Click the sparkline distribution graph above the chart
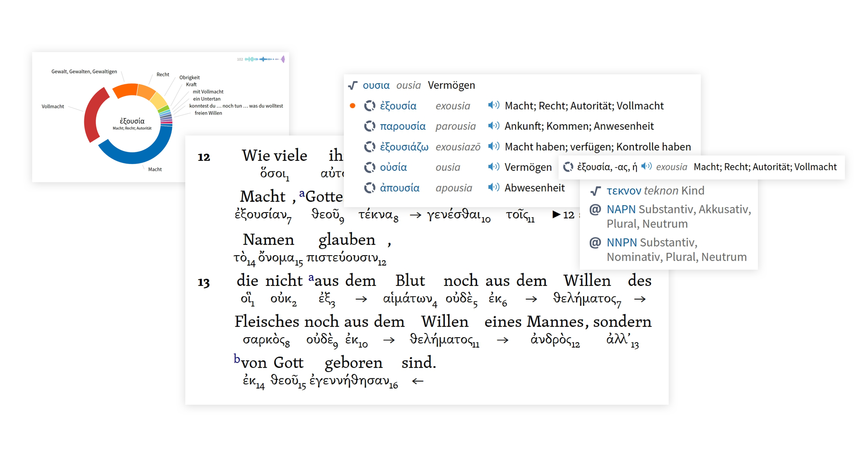 click(265, 59)
